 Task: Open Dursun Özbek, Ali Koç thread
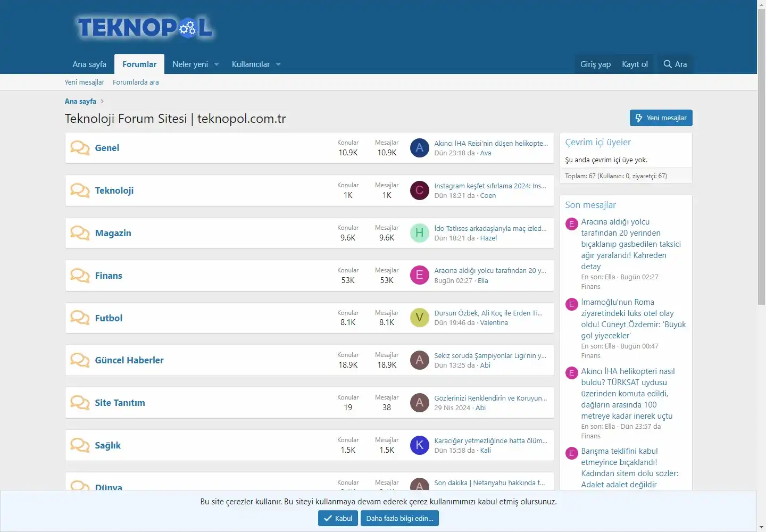[x=488, y=313]
